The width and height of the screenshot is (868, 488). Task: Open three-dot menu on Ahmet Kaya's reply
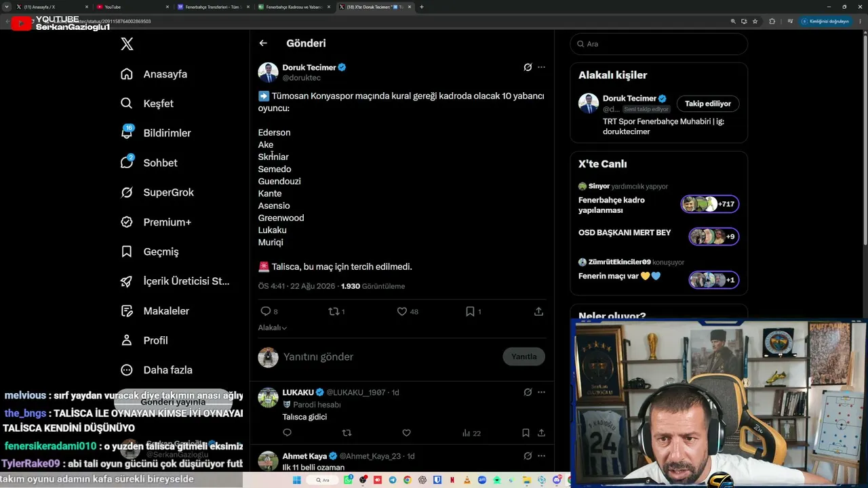coord(541,455)
